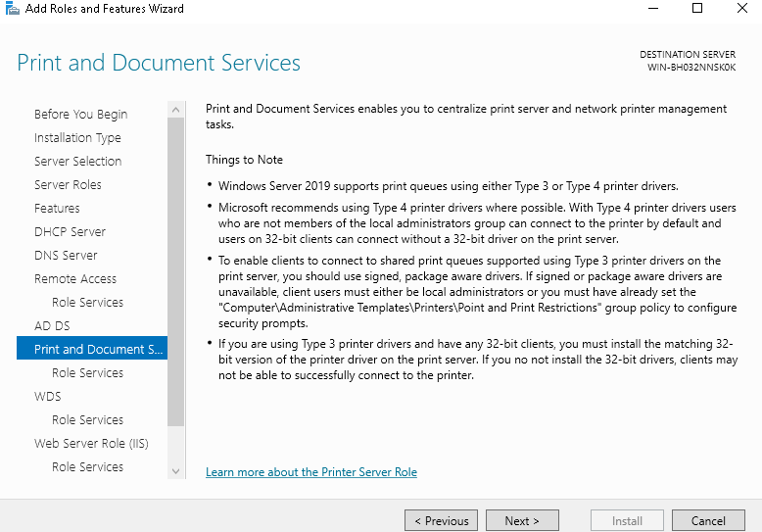
Task: Open the Installation Type step
Action: tap(77, 138)
